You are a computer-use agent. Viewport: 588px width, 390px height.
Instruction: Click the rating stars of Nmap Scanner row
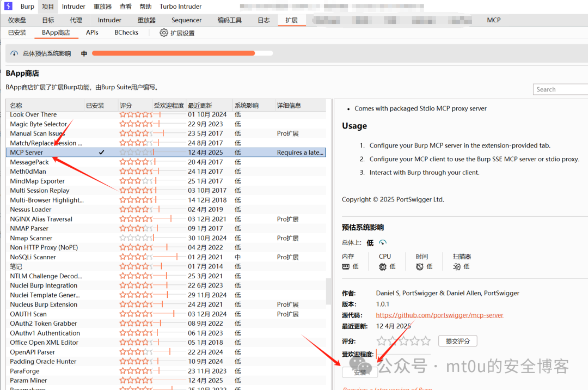[136, 237]
